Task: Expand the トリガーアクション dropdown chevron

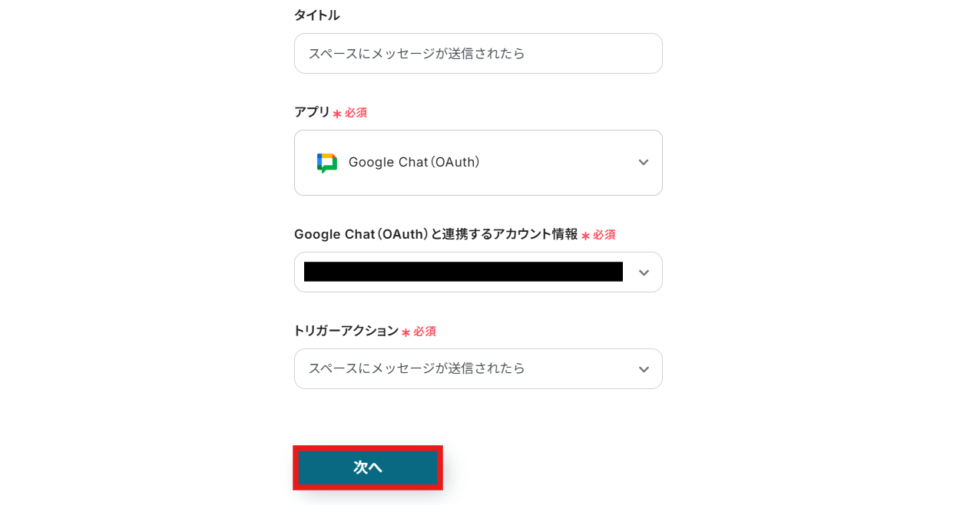Action: 644,369
